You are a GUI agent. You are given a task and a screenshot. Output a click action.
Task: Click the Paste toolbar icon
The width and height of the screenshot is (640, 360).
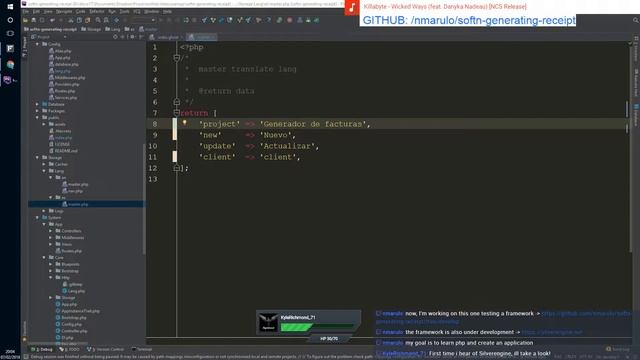click(x=87, y=20)
